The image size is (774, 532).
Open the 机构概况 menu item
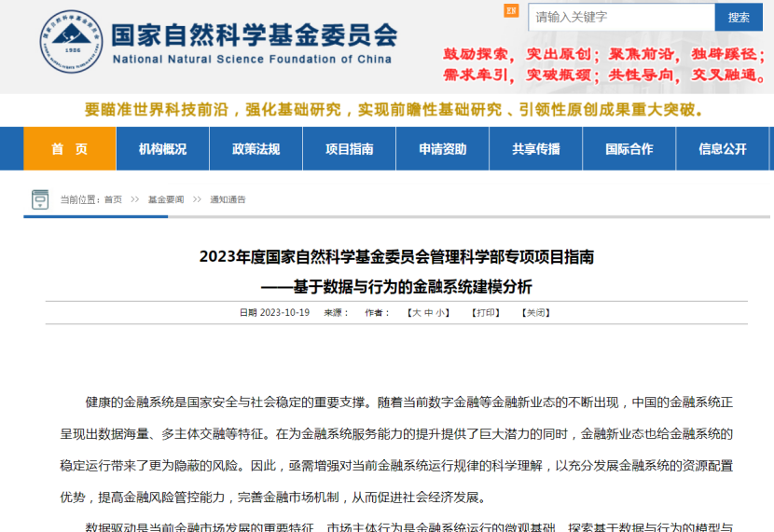[x=162, y=149]
